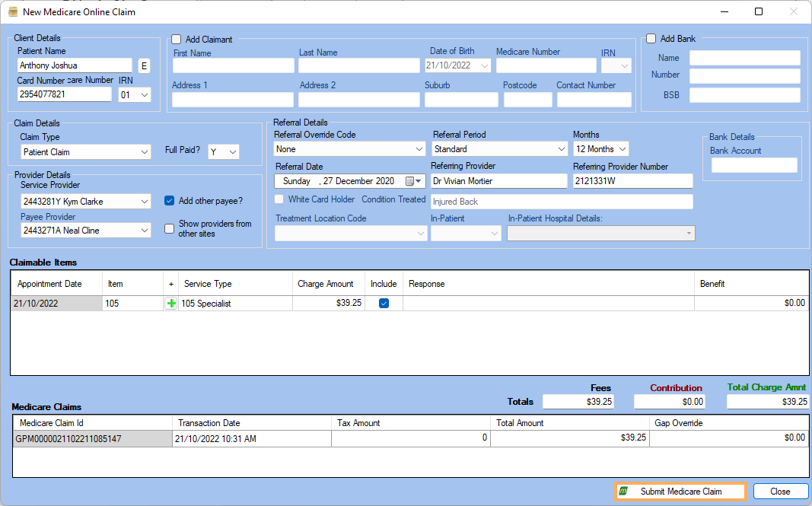
Task: Expand the Payee Provider dropdown
Action: pos(145,231)
